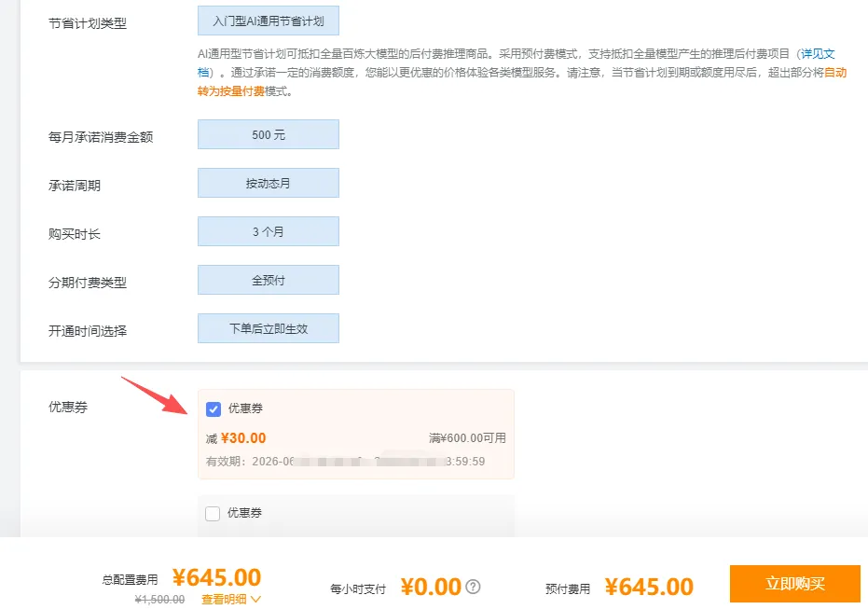Choose 下单后立即生效 activation option
868x609 pixels.
tap(269, 328)
